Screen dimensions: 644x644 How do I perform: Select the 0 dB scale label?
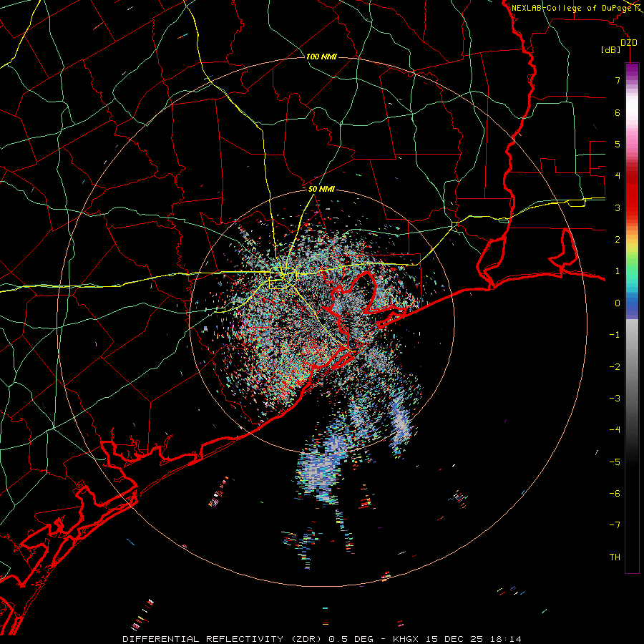tap(617, 303)
